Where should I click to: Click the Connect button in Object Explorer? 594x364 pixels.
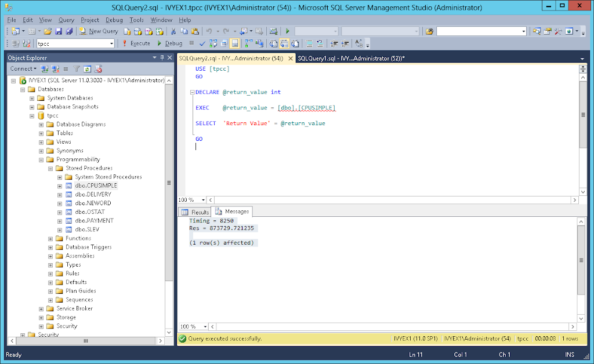pos(23,69)
